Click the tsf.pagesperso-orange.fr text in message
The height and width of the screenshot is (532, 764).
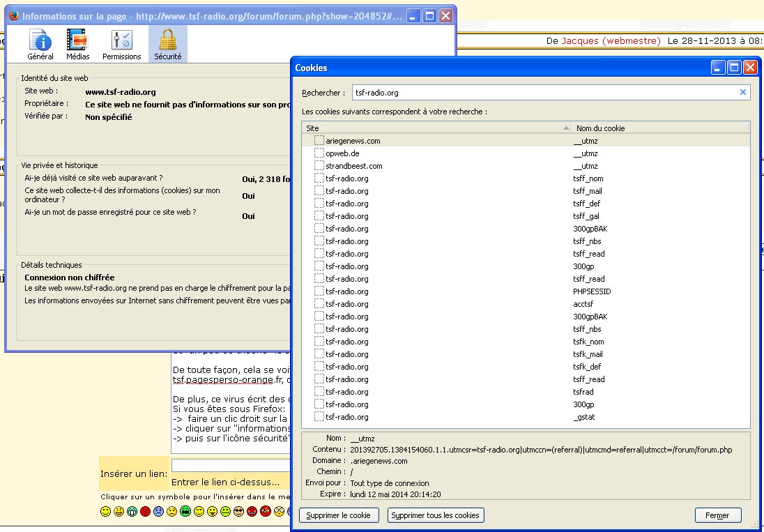tap(227, 379)
